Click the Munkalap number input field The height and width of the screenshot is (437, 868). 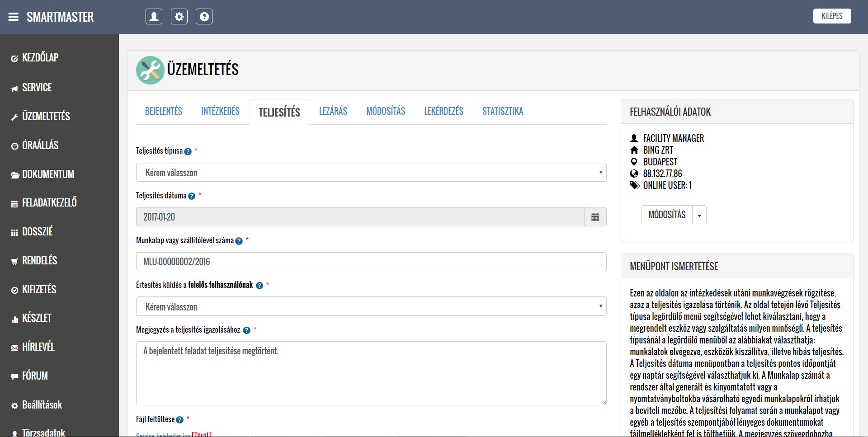coord(371,262)
